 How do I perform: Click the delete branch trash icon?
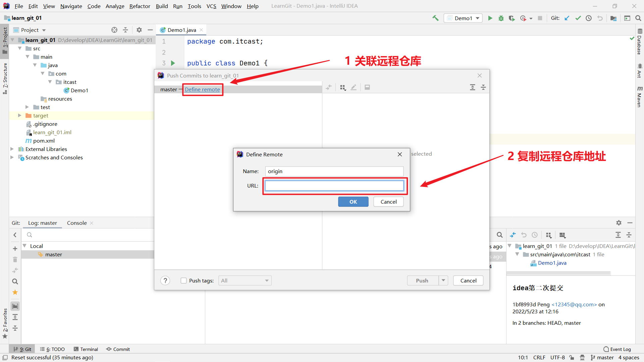click(x=15, y=259)
